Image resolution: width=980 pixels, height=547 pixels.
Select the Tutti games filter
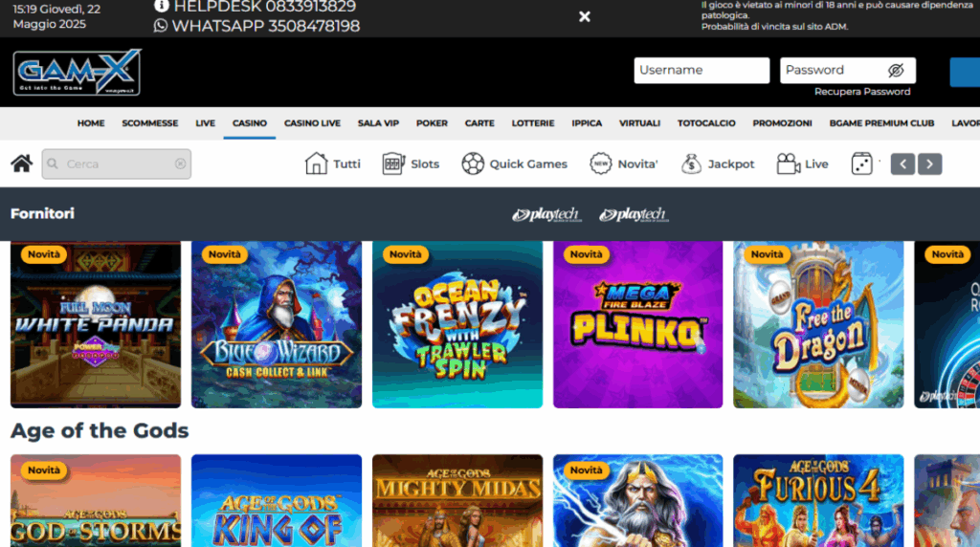tap(332, 164)
